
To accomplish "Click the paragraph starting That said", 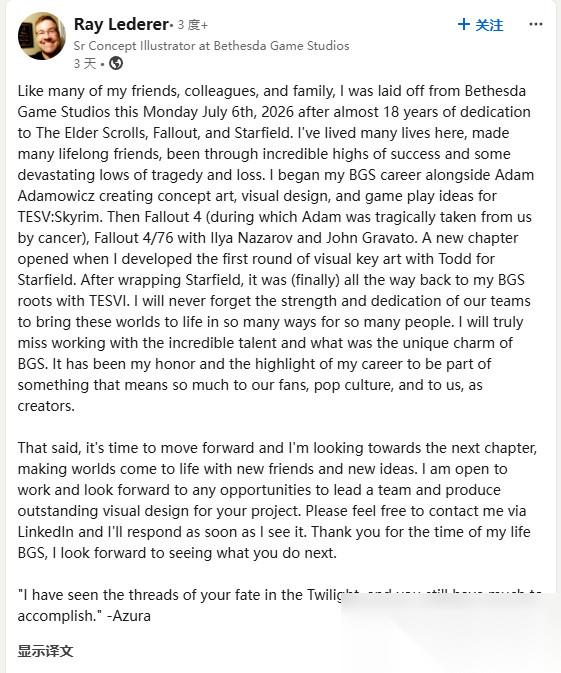I will click(277, 500).
